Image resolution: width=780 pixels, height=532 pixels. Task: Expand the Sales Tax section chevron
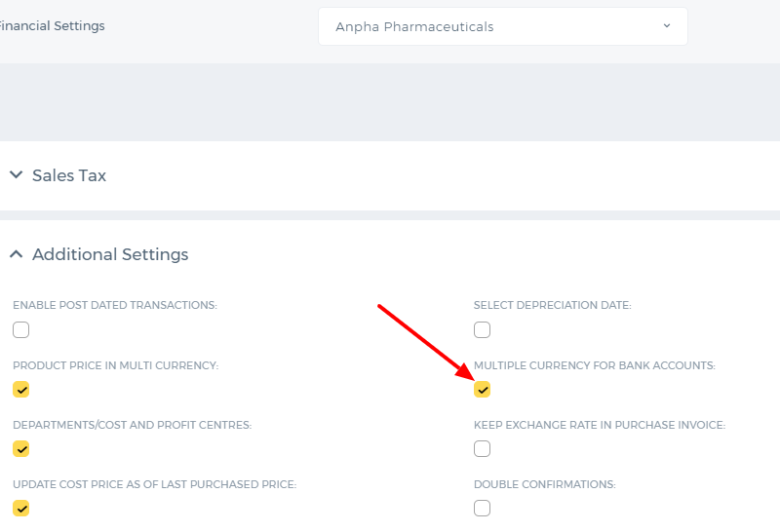click(16, 174)
